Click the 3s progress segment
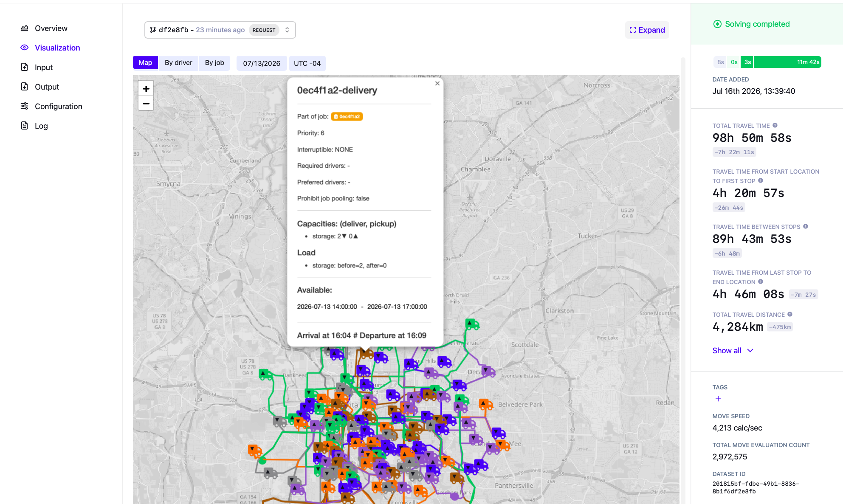 pyautogui.click(x=747, y=62)
